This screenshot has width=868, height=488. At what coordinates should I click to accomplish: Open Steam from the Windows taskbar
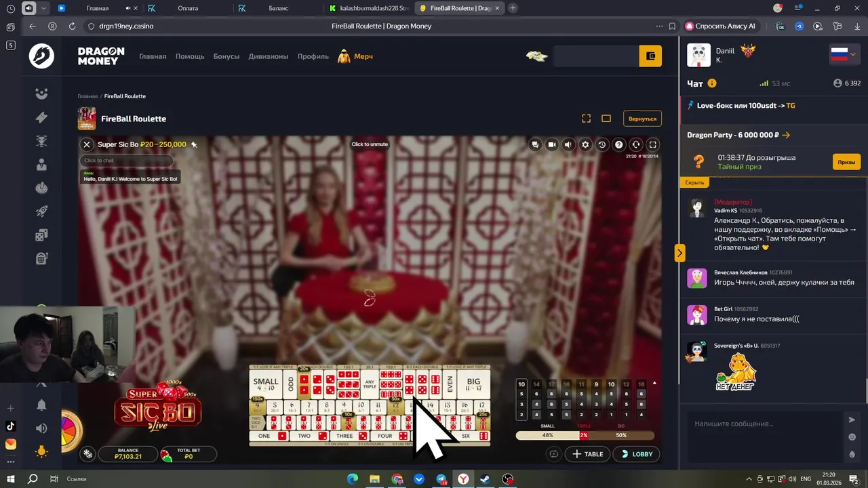pos(485,479)
